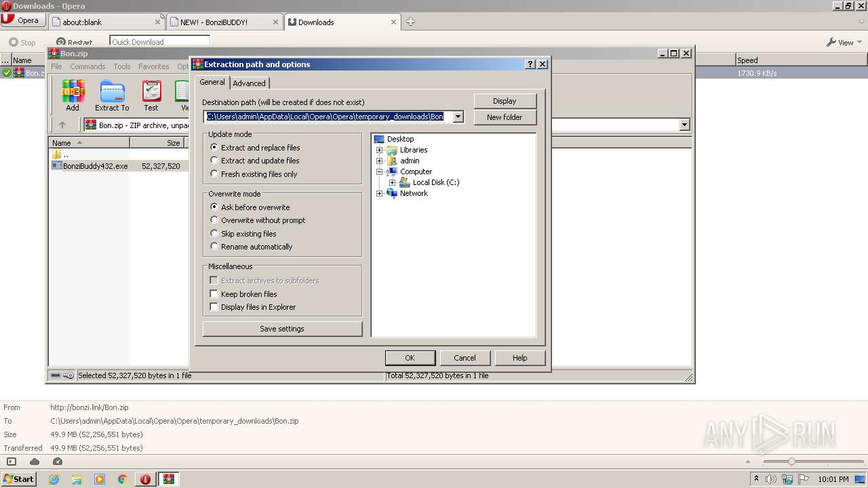Expand the admin tree node

click(380, 161)
